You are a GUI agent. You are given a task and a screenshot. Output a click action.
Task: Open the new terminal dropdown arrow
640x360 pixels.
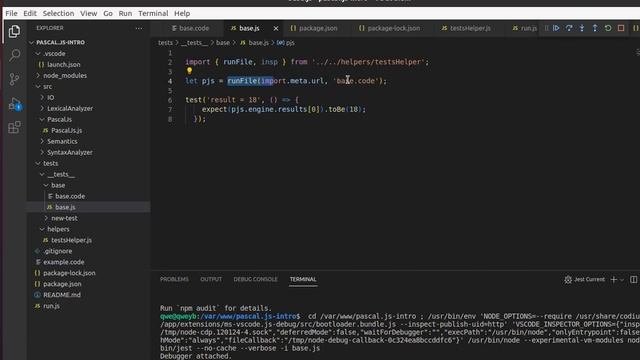622,280
